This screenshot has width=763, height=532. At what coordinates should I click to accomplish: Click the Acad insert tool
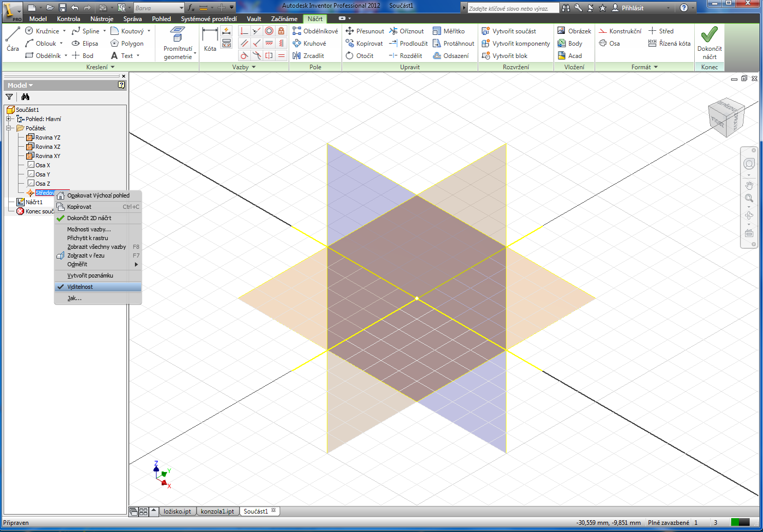570,56
